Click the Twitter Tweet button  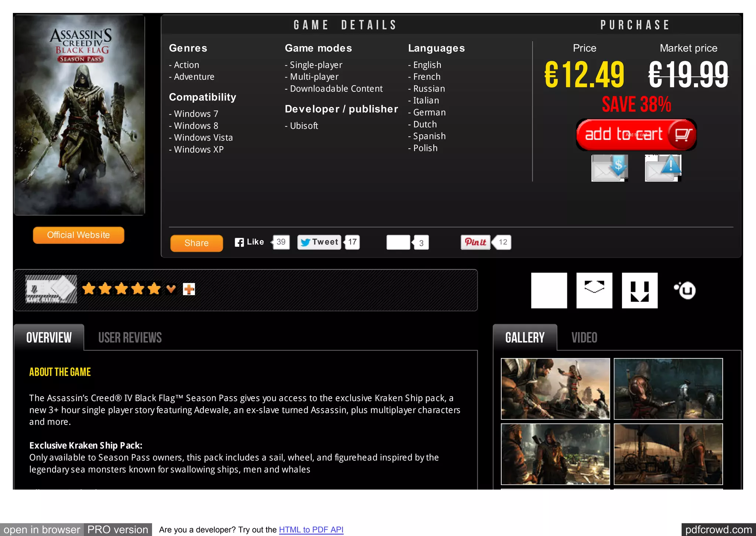[319, 242]
